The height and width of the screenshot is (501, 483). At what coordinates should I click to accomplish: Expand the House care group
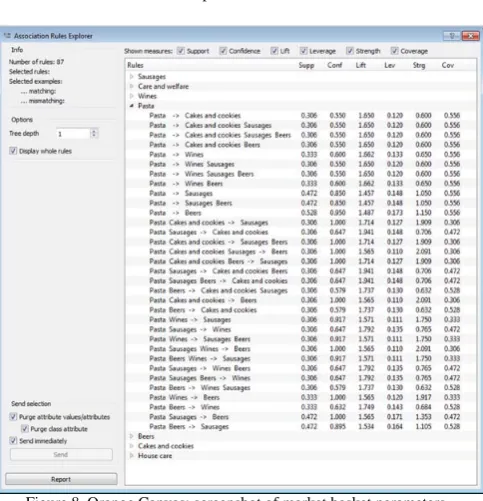[132, 455]
